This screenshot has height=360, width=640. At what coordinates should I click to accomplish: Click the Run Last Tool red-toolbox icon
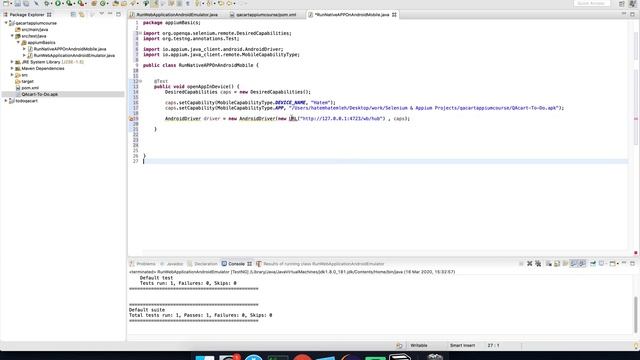[x=81, y=3]
